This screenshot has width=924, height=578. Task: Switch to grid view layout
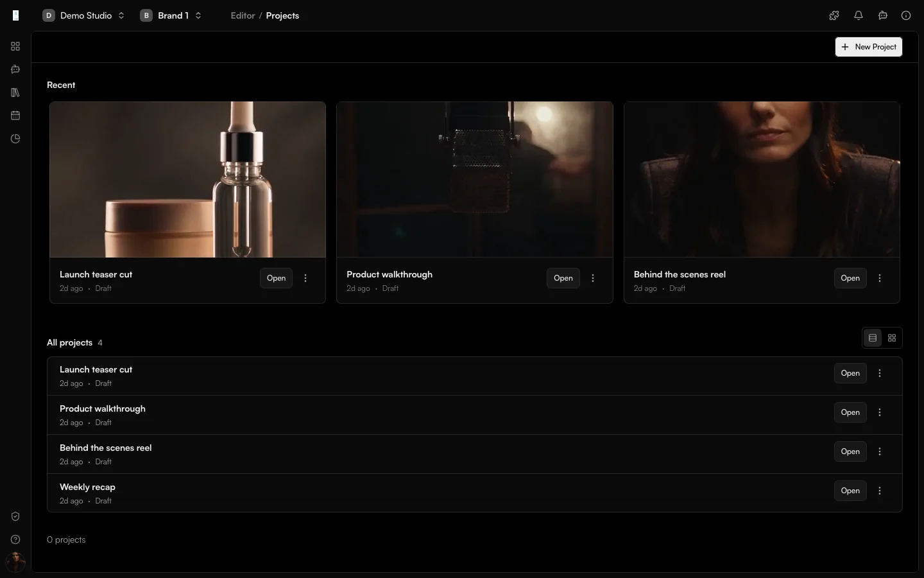pyautogui.click(x=892, y=338)
